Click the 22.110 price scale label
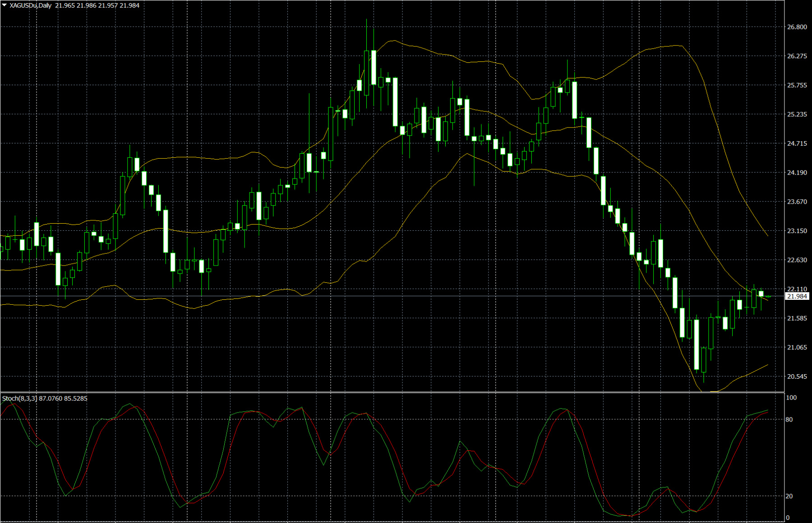Screen dimensions: 812x523 (797, 289)
